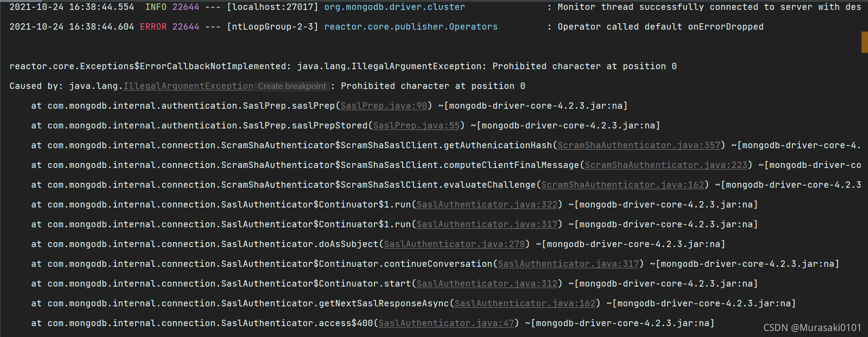
Task: Click the SaslPrep.saslPrepStored method text
Action: (305, 126)
